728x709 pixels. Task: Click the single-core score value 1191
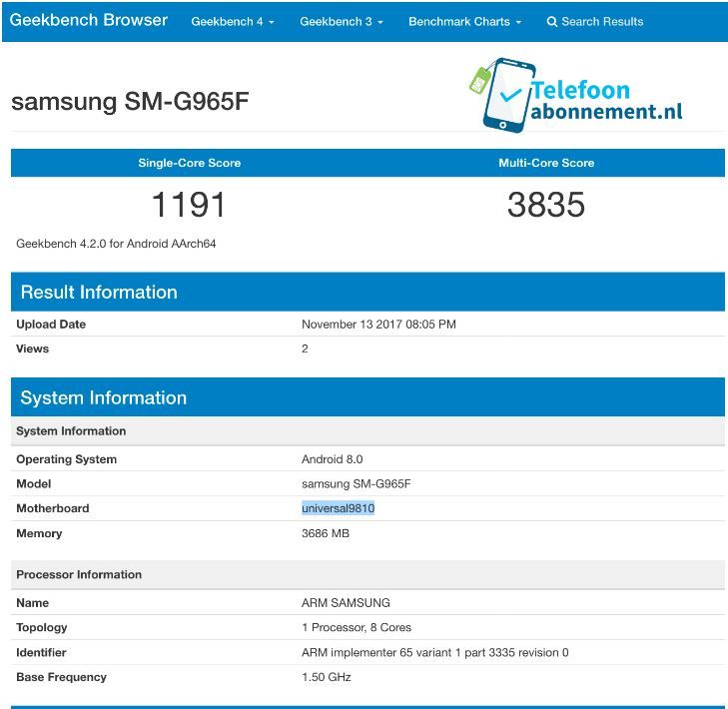click(189, 205)
